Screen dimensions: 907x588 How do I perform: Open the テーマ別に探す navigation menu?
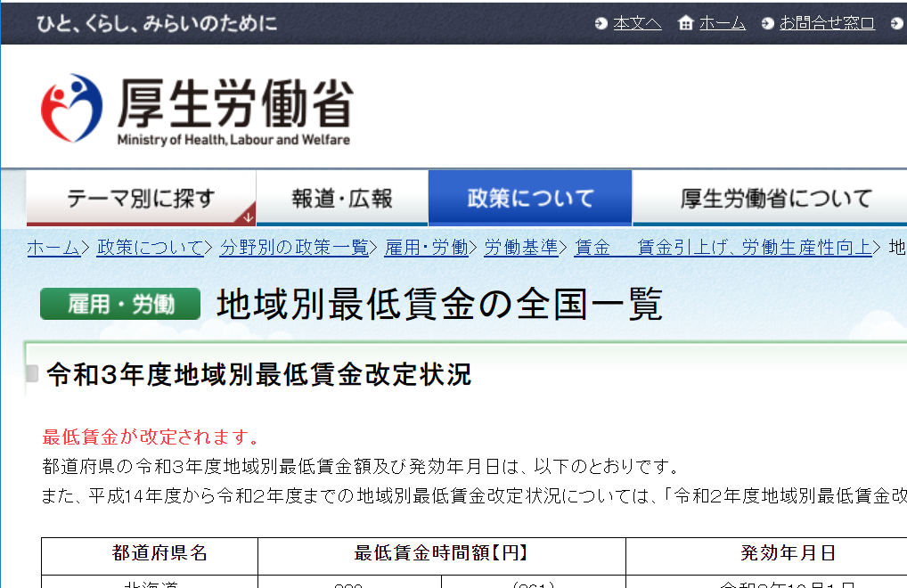pyautogui.click(x=141, y=199)
